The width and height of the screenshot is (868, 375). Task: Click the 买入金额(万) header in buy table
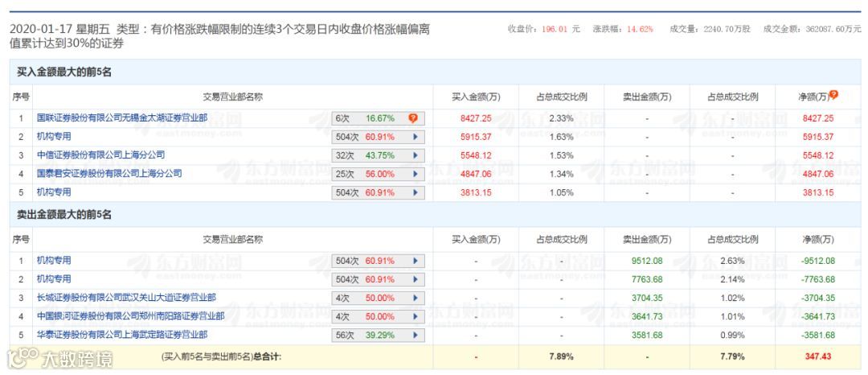(476, 97)
